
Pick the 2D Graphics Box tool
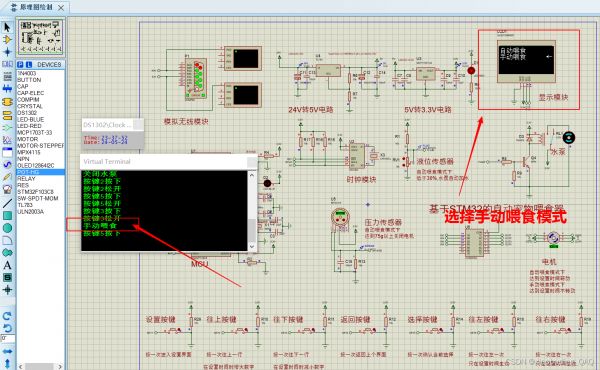coord(7,215)
